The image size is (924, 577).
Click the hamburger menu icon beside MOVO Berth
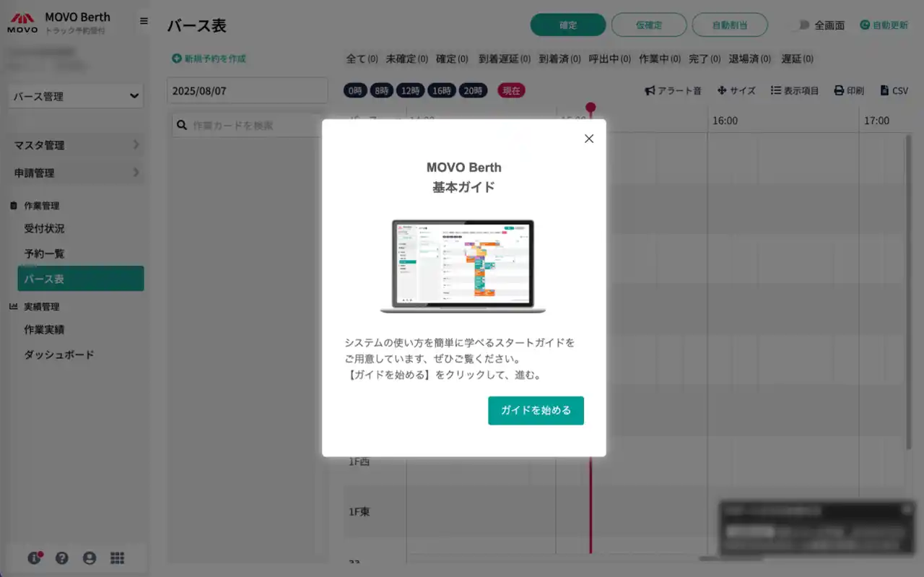(x=144, y=21)
